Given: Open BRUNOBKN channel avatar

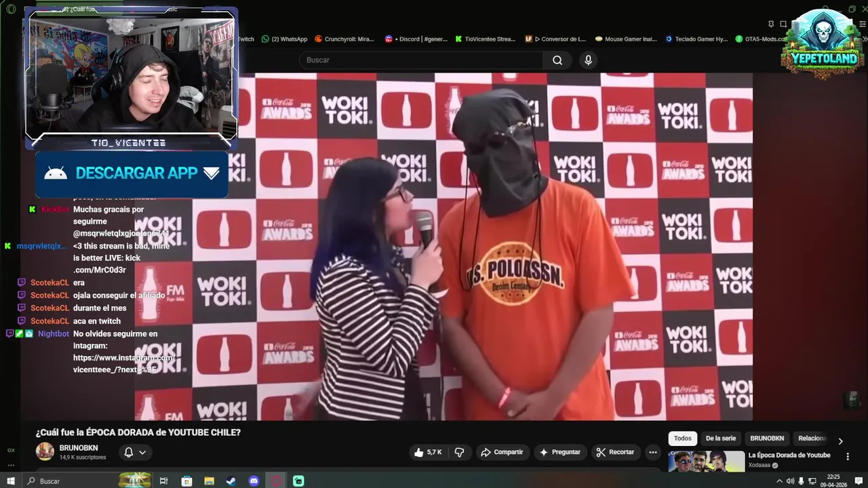Looking at the screenshot, I should coord(45,451).
